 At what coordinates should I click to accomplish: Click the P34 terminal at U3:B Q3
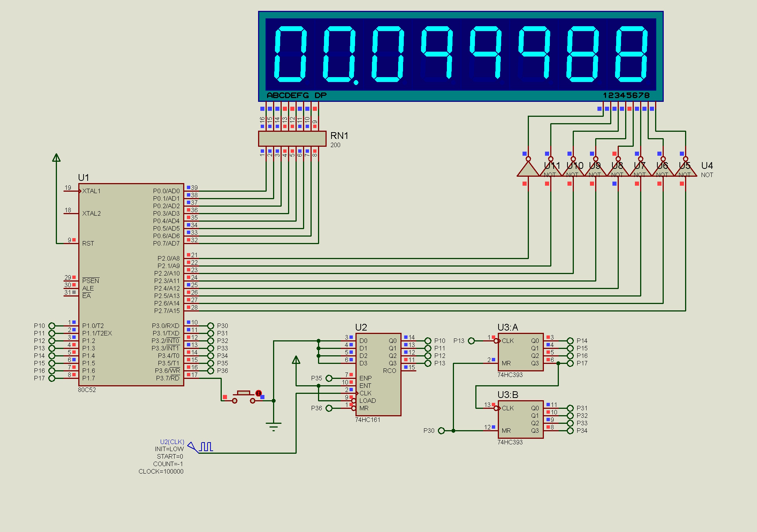tap(570, 431)
